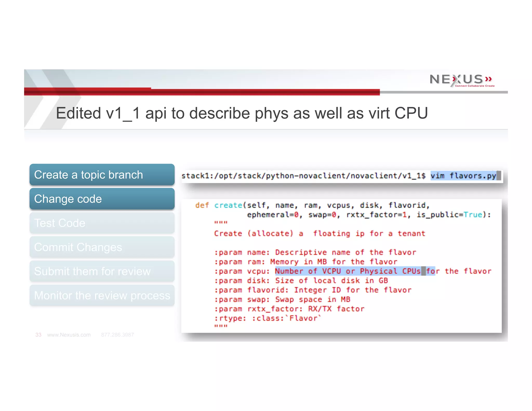Click ':param name: Descriptive name' line
Viewport: 532px width, 411px height.
coord(315,252)
